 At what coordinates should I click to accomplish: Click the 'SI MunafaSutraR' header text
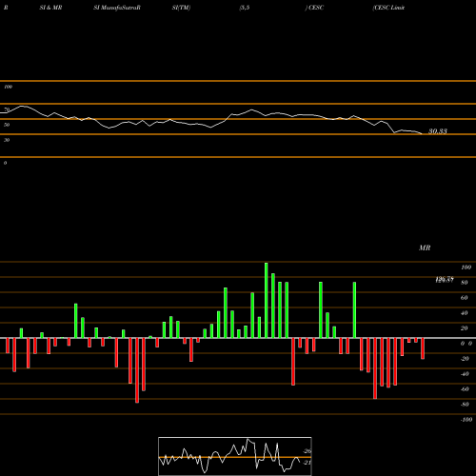[117, 8]
